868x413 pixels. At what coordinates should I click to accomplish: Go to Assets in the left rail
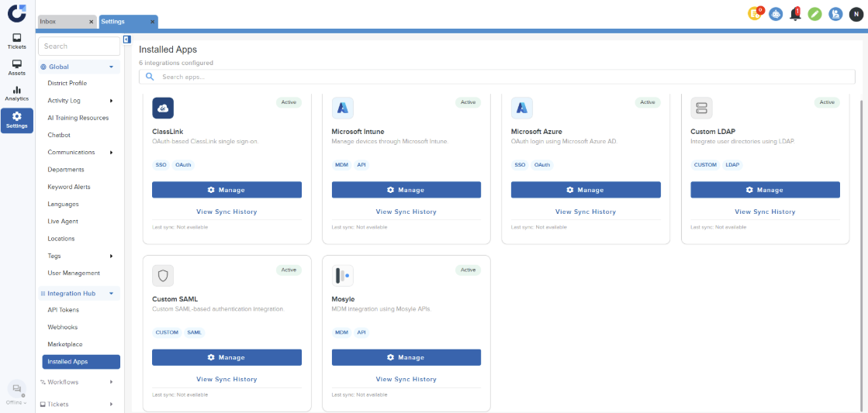(x=16, y=67)
